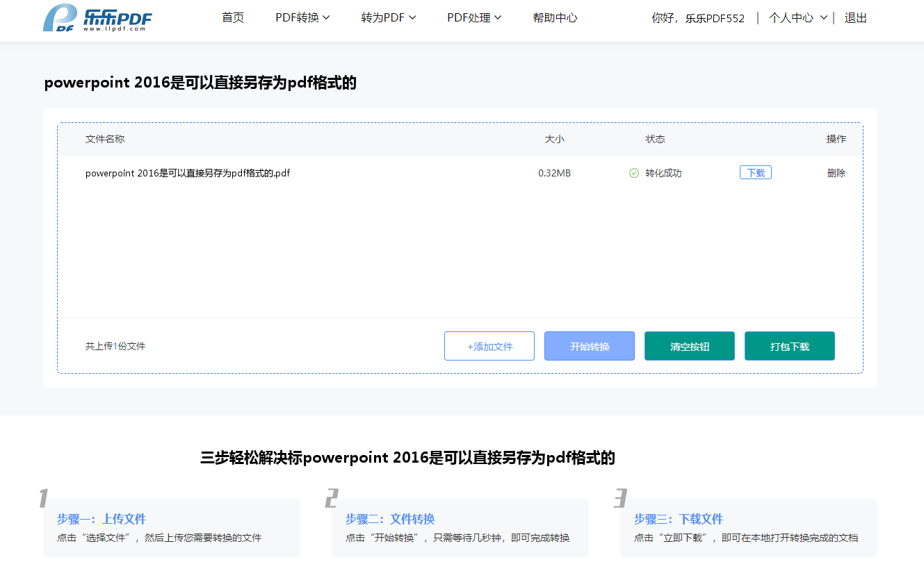Click the 0.32MB file size cell

[554, 173]
